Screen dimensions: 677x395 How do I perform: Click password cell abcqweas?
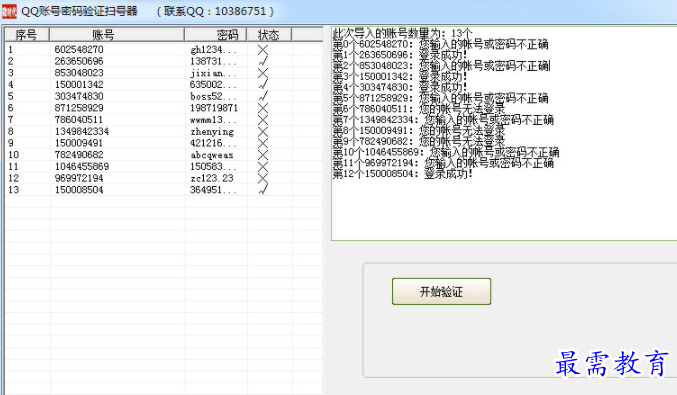[212, 155]
